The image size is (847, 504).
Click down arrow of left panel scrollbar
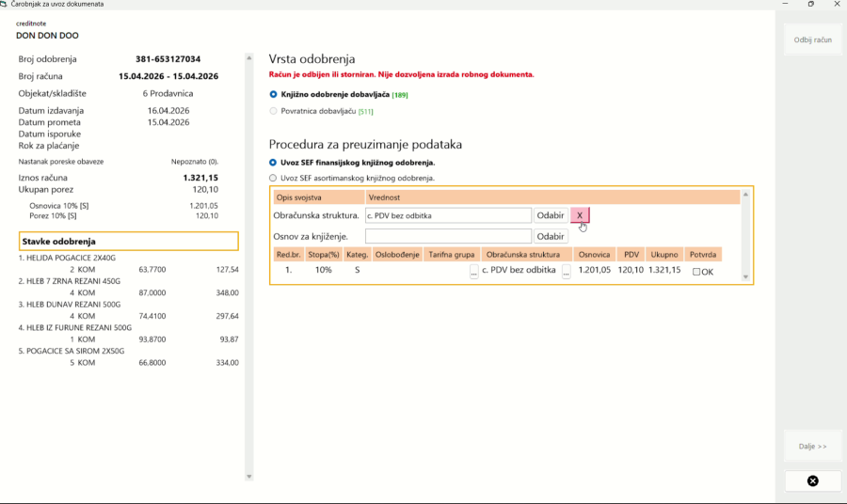point(249,477)
